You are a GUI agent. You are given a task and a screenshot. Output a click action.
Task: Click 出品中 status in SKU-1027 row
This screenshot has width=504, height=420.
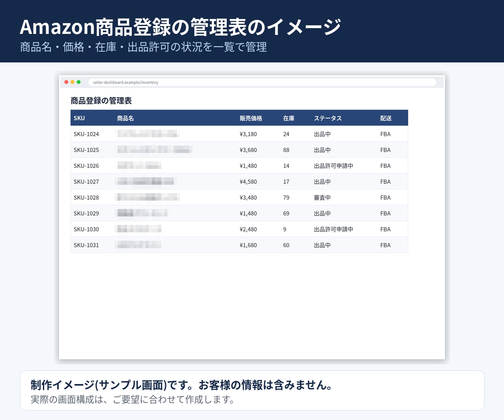tap(322, 181)
